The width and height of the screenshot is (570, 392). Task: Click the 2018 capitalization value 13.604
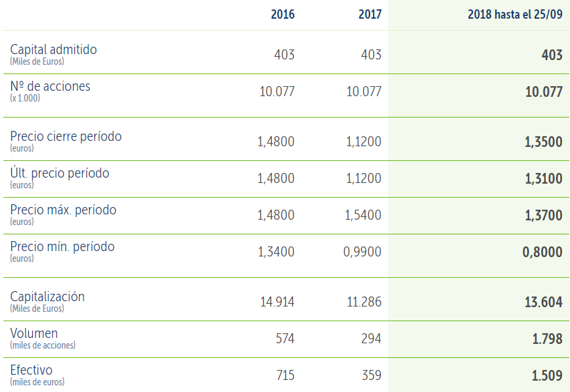click(543, 302)
